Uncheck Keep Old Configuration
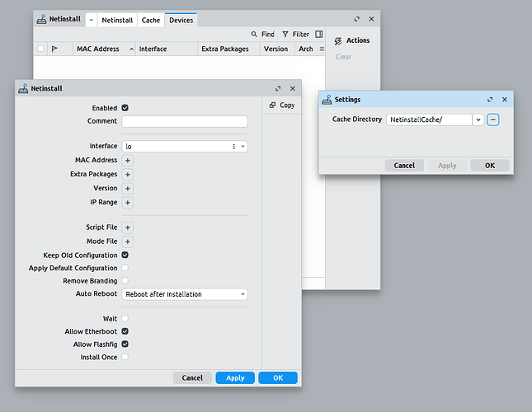This screenshot has width=532, height=412. pos(125,255)
